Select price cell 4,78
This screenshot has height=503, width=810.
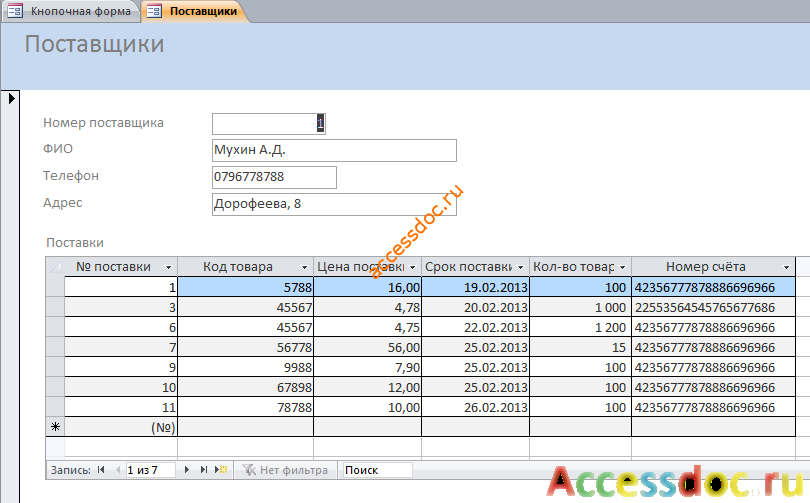pyautogui.click(x=367, y=307)
